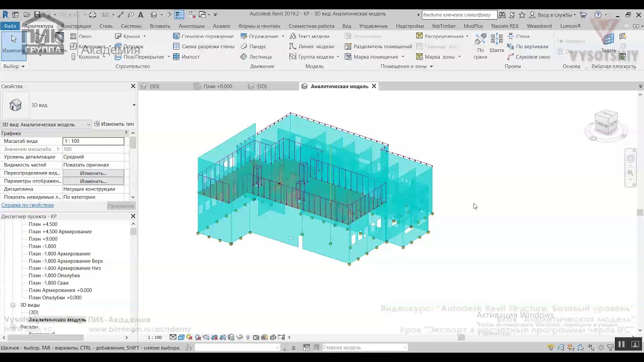Select the Линия модели tool
The image size is (644, 362).
(311, 46)
